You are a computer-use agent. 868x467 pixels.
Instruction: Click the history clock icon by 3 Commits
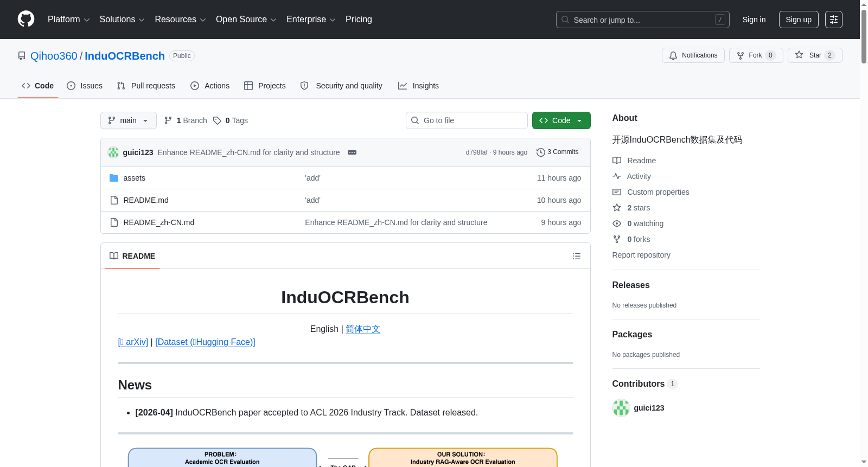(x=540, y=152)
